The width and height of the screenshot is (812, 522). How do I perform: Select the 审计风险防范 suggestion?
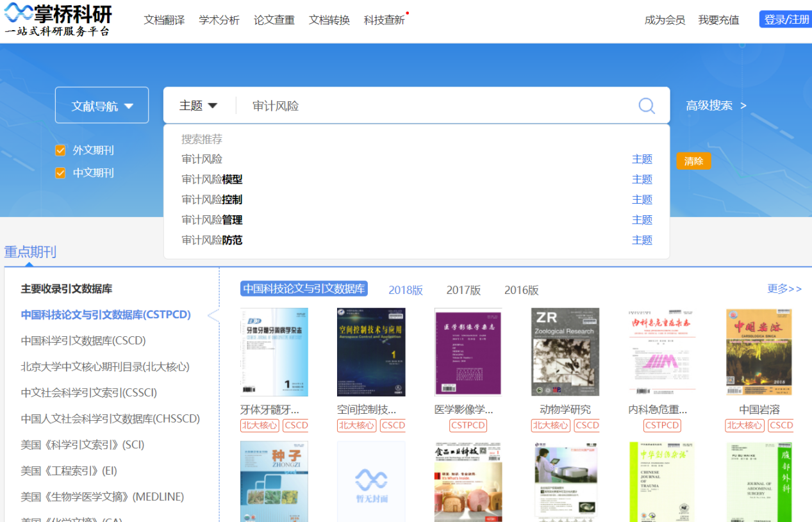(212, 240)
